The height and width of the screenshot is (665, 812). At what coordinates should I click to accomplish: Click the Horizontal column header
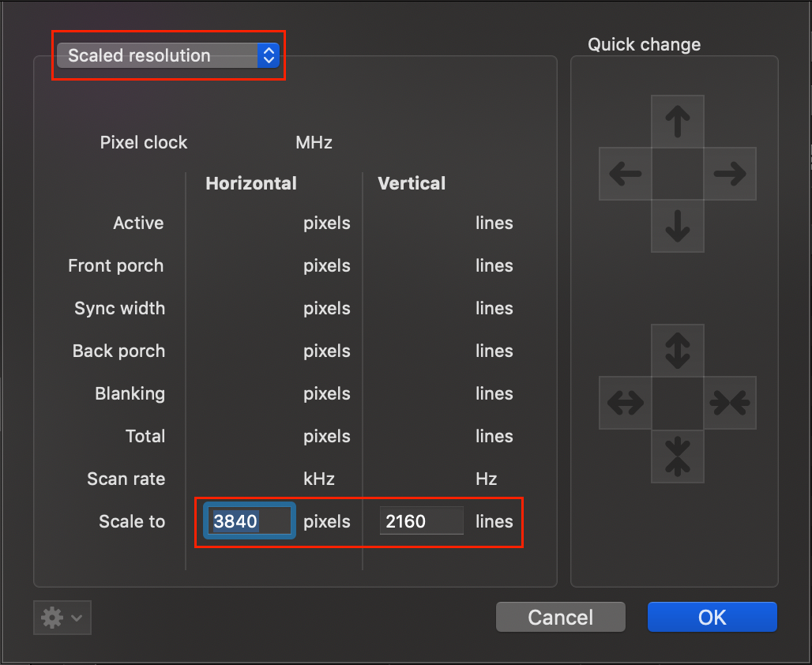251,183
